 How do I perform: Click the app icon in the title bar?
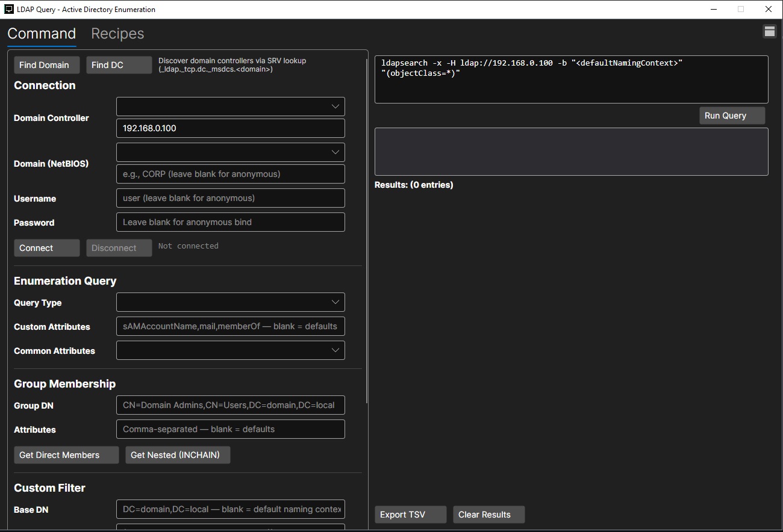[9, 9]
